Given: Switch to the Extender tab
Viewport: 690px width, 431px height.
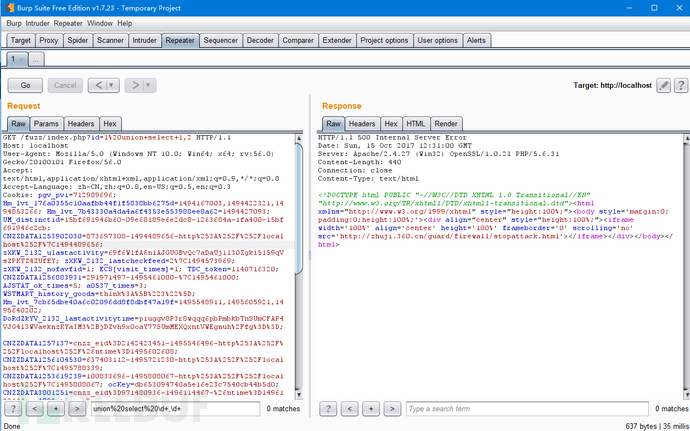Looking at the screenshot, I should point(337,41).
